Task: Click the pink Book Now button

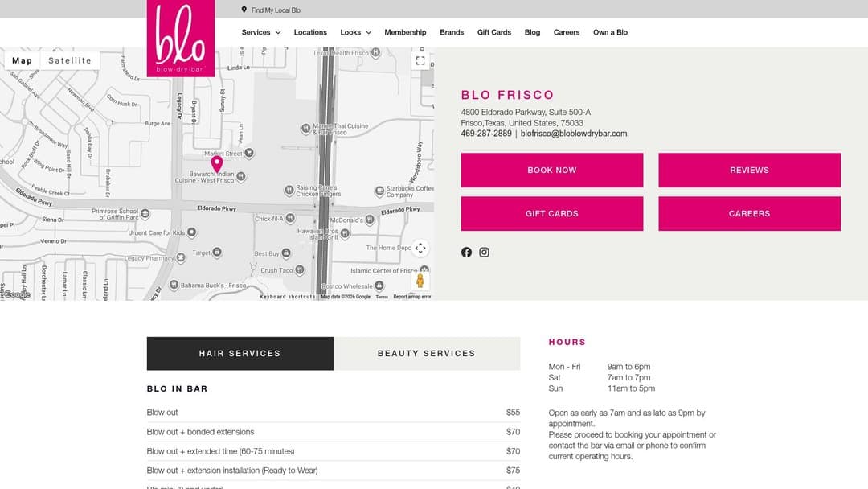Action: coord(552,170)
